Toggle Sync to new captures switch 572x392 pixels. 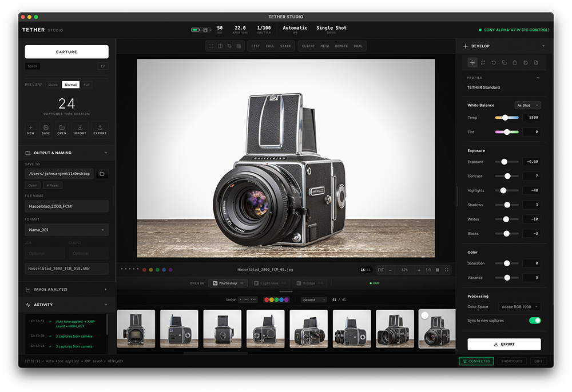tap(535, 321)
